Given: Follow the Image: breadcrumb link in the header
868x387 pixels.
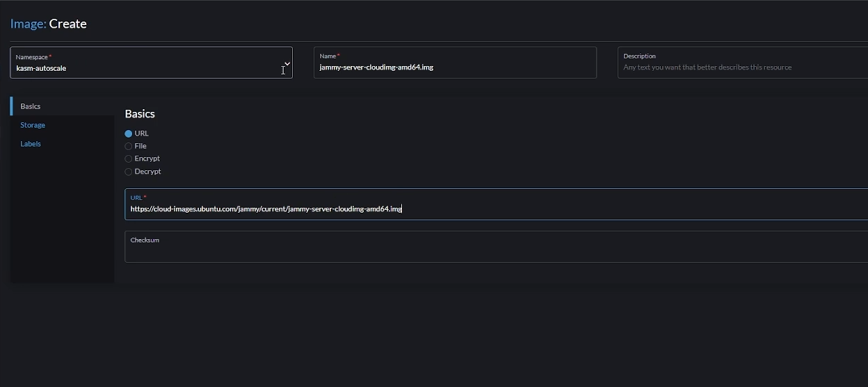Looking at the screenshot, I should (28, 24).
